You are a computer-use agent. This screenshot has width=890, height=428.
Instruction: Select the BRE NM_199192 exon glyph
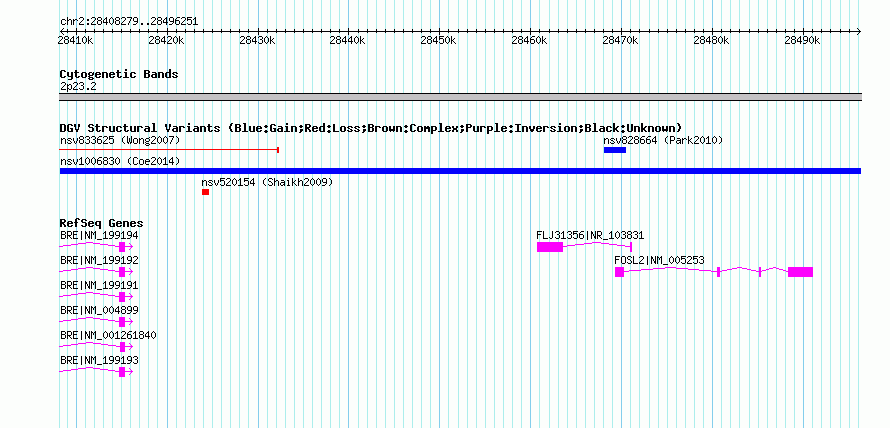(x=122, y=272)
